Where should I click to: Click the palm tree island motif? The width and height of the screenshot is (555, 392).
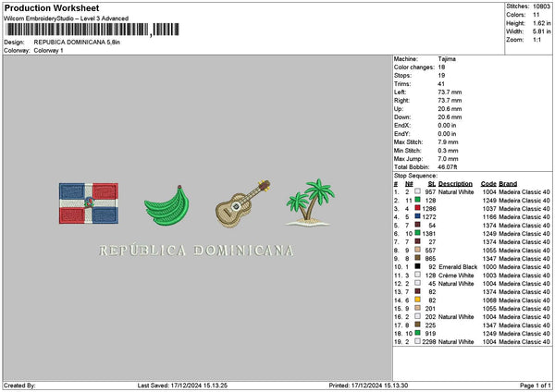[x=310, y=202]
